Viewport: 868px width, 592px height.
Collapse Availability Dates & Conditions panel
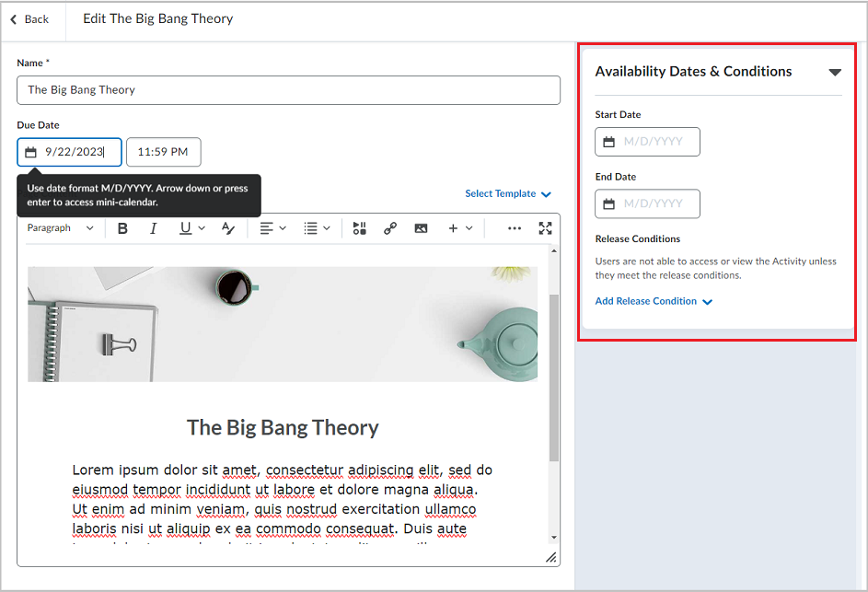click(x=835, y=72)
